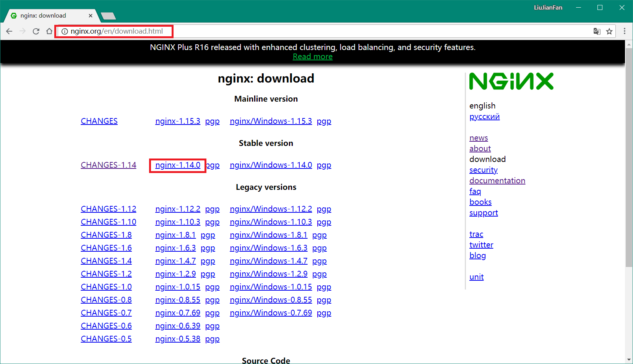Open the support sidebar link
Screen dimensions: 633x364
[x=484, y=213]
